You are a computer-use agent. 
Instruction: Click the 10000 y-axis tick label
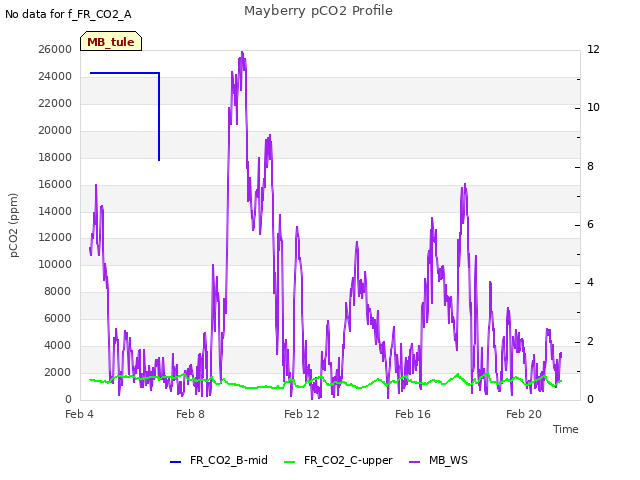[55, 264]
